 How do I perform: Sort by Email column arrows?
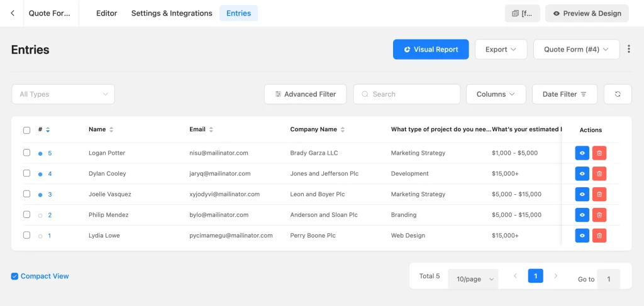pyautogui.click(x=211, y=129)
